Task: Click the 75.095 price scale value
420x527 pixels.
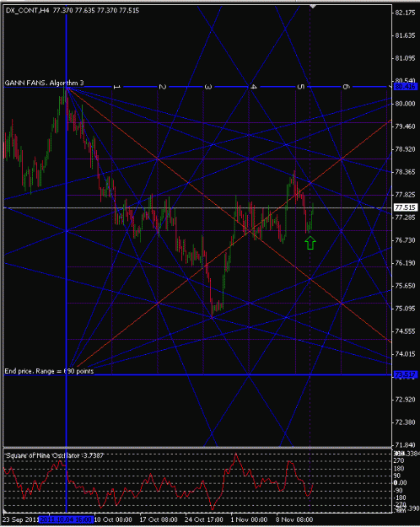Action: [405, 309]
